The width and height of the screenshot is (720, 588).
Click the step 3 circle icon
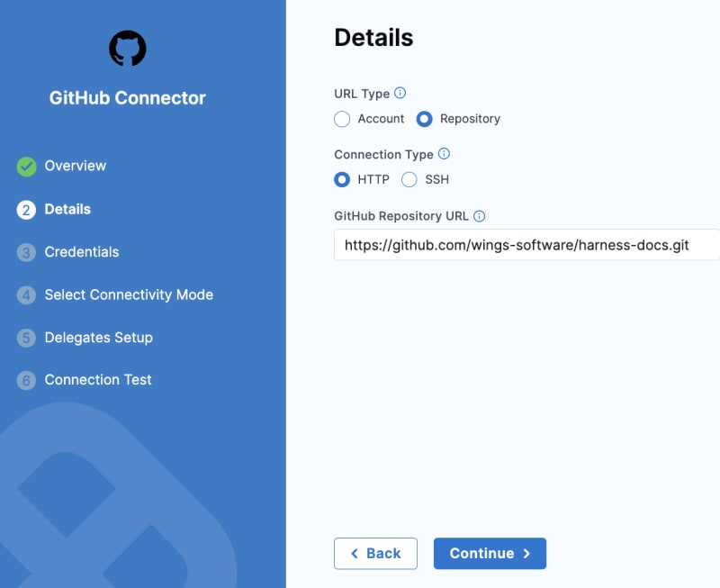[26, 252]
